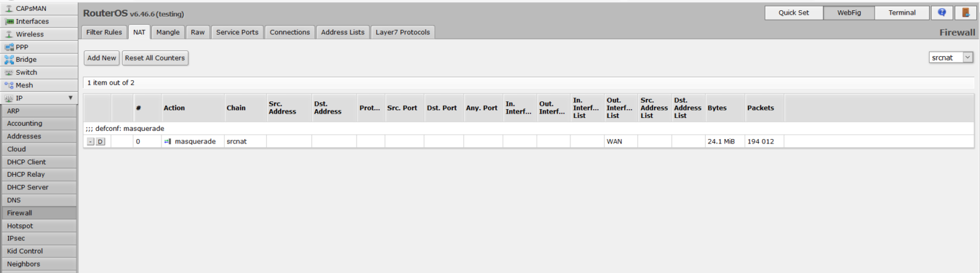Navigate to the Bridge section
Viewport: 980px width, 273px height.
[26, 59]
